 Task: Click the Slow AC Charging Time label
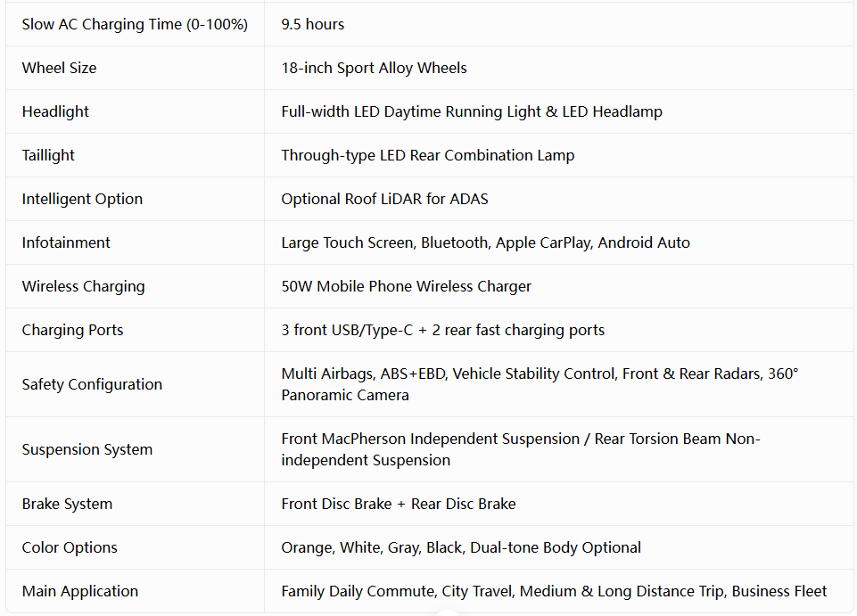click(x=135, y=25)
